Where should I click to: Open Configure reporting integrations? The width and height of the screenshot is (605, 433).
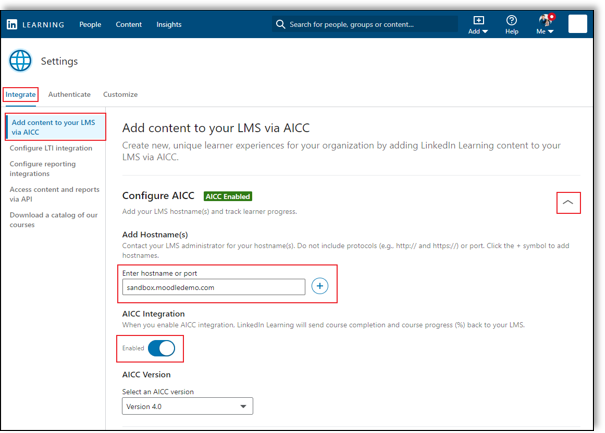(x=42, y=169)
